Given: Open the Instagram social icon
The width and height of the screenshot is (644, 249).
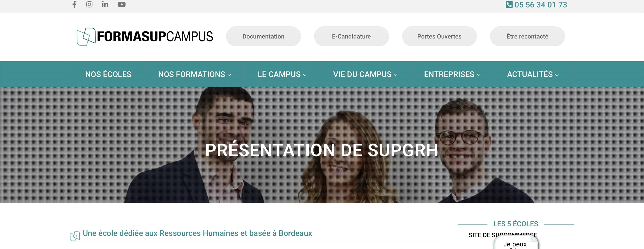Looking at the screenshot, I should (89, 5).
